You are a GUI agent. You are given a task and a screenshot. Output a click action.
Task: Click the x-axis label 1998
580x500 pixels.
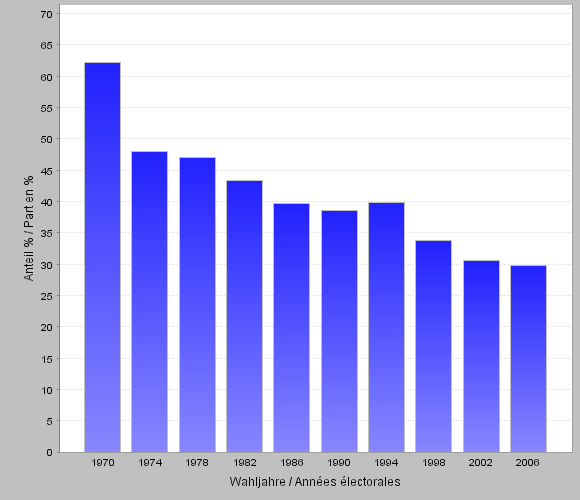click(434, 463)
